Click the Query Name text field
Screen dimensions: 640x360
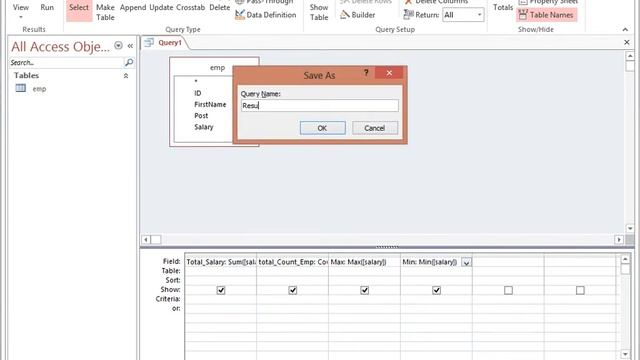coord(320,106)
